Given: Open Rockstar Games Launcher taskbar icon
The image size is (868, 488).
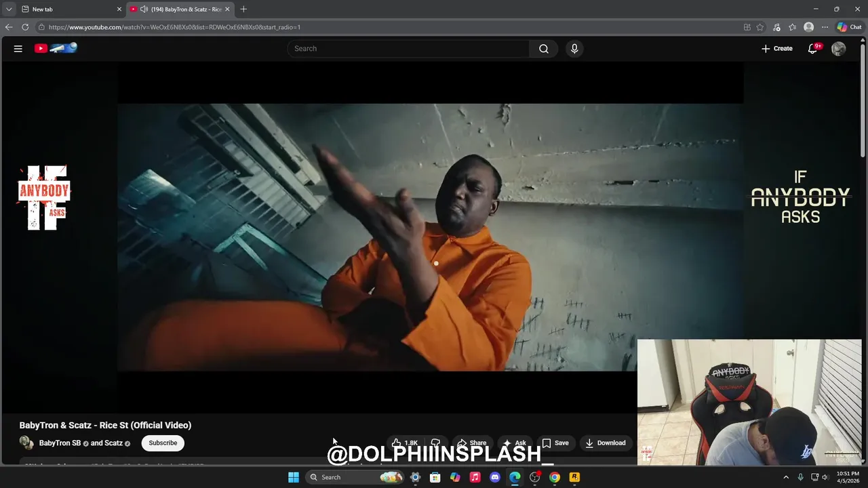Looking at the screenshot, I should (574, 477).
